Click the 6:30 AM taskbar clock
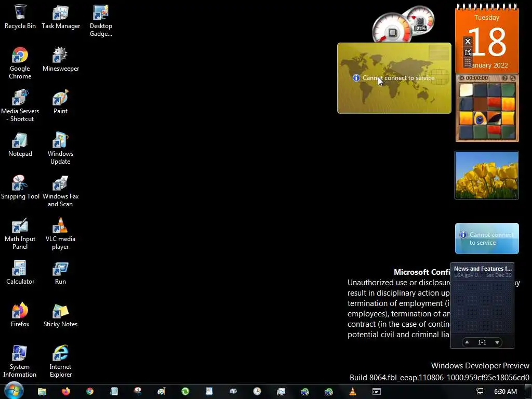The width and height of the screenshot is (532, 399). [506, 392]
